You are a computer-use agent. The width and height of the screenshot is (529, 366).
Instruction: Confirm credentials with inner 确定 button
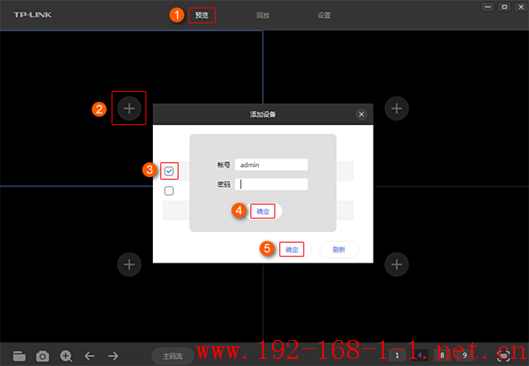click(x=263, y=212)
